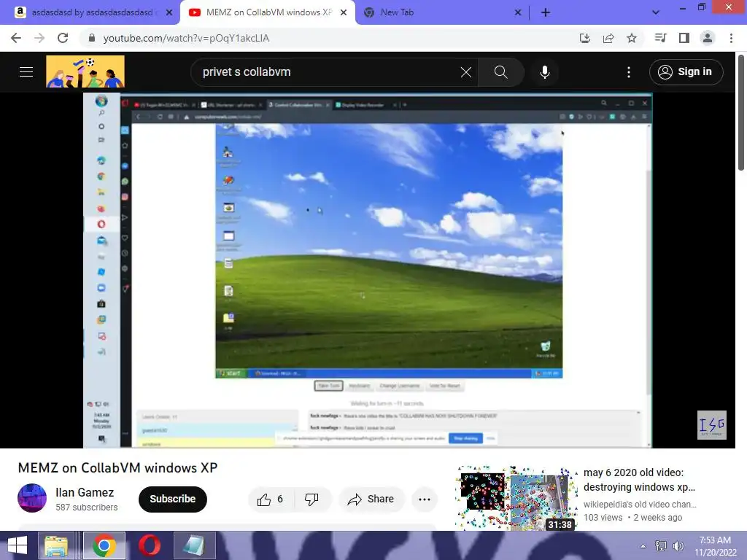Image resolution: width=747 pixels, height=560 pixels.
Task: Toggle Chrome side panel icon
Action: click(684, 38)
